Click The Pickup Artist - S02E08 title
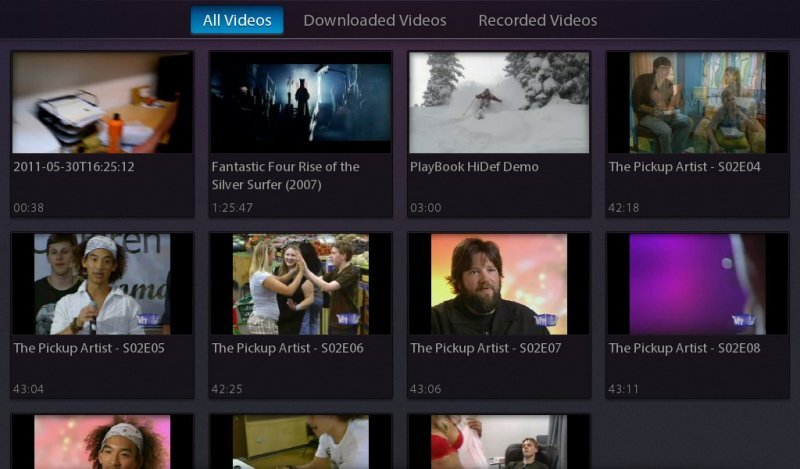 [x=685, y=348]
